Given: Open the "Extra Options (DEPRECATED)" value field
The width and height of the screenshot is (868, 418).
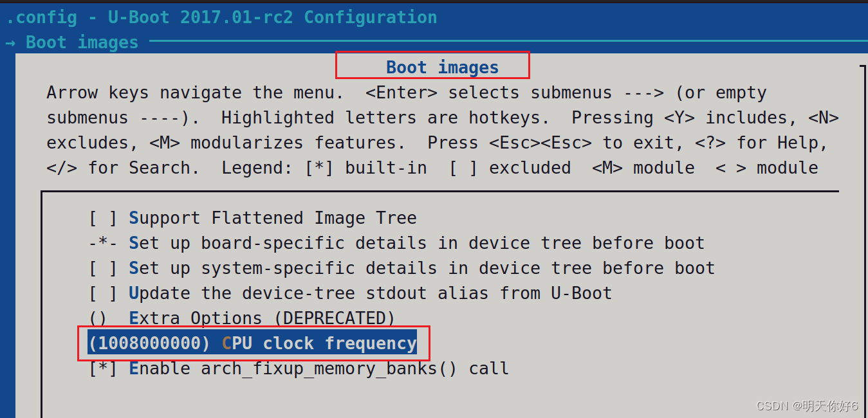Looking at the screenshot, I should pos(97,318).
